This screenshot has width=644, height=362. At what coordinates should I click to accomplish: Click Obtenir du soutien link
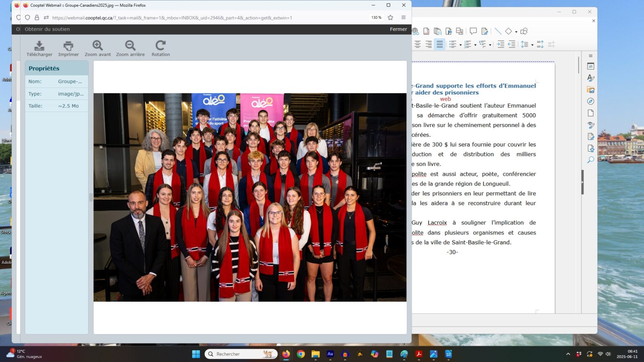pyautogui.click(x=47, y=29)
